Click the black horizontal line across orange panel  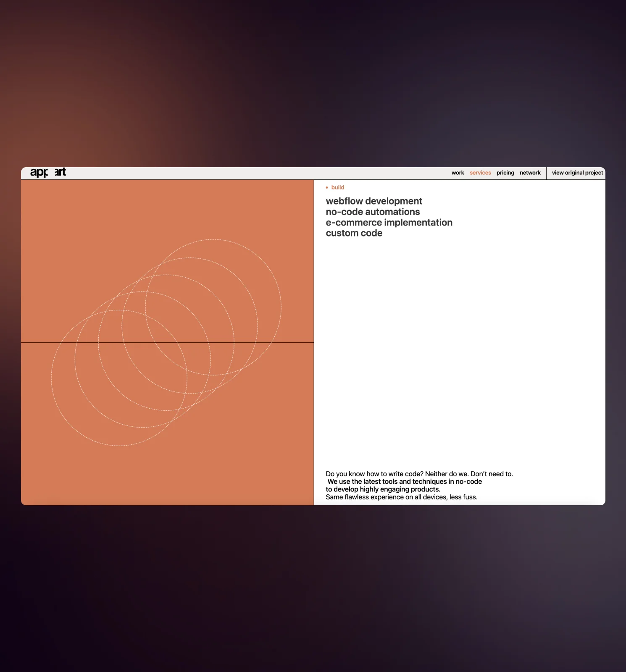[38, 343]
